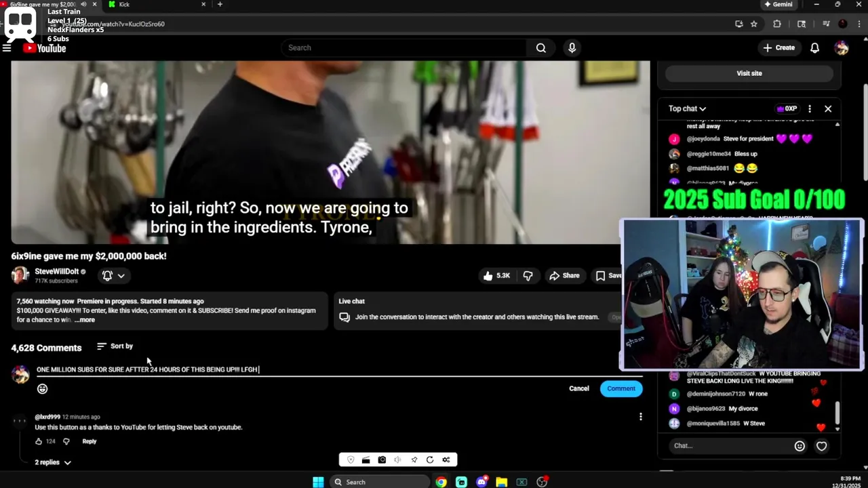Viewport: 868px width, 488px height.
Task: Dislike the video with the thumbs down
Action: coord(528,275)
